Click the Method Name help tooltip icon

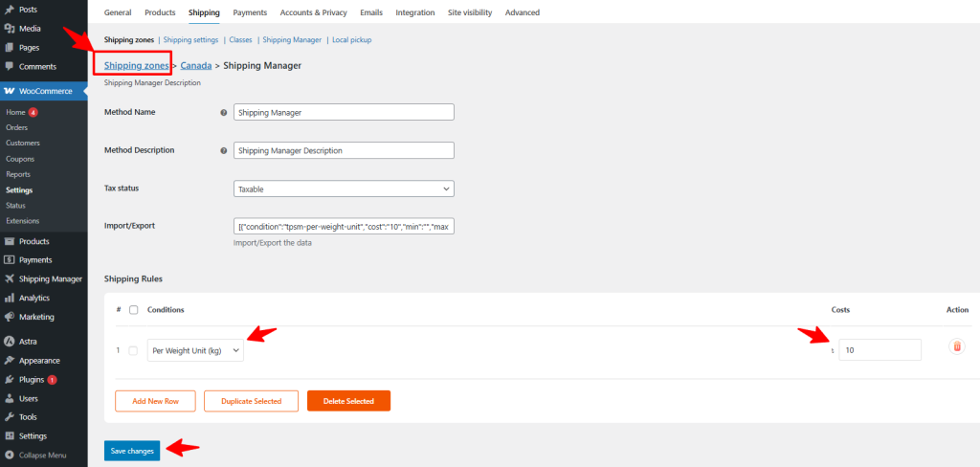[x=224, y=112]
